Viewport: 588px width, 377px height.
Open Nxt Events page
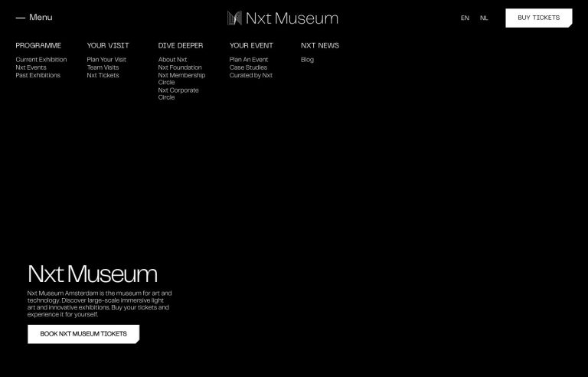pyautogui.click(x=31, y=67)
